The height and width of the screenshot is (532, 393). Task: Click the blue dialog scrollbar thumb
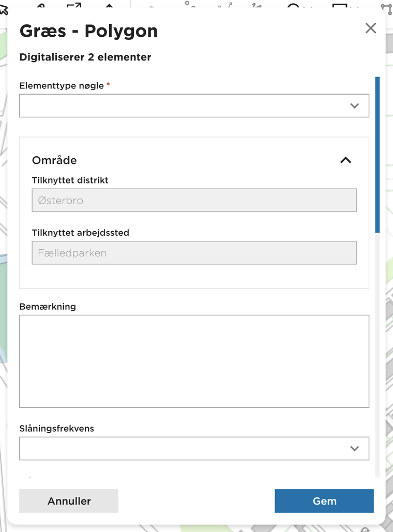pos(377,155)
